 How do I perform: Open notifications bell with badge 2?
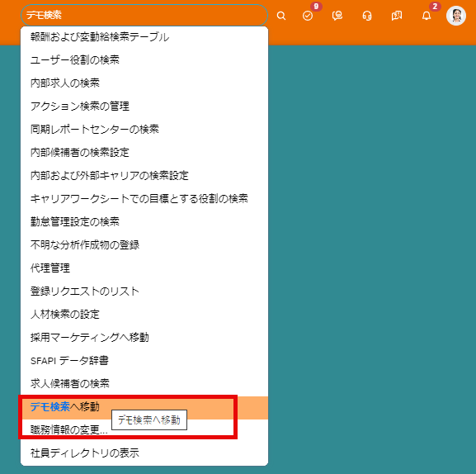pyautogui.click(x=427, y=16)
